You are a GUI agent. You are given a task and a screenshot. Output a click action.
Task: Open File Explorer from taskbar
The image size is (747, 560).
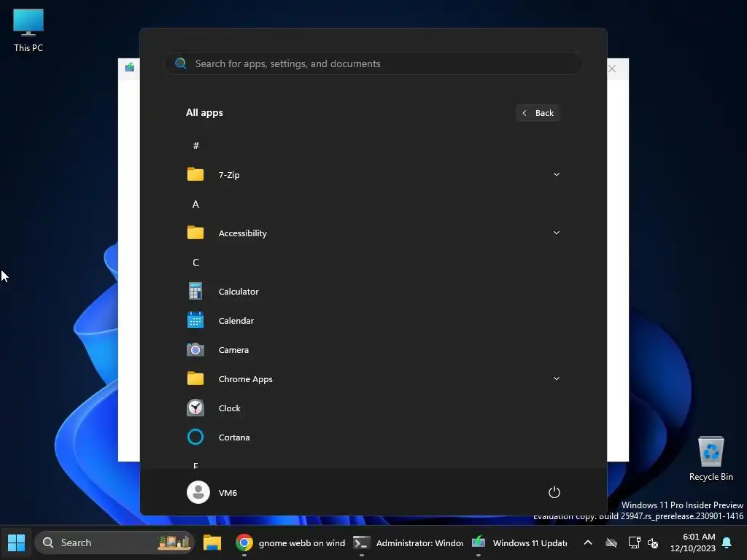212,542
